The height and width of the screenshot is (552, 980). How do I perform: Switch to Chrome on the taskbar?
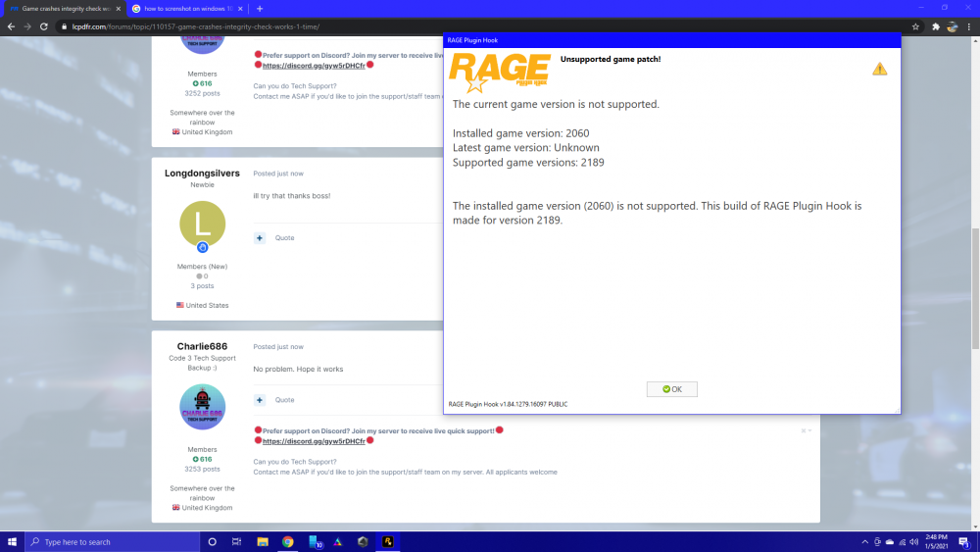[287, 542]
